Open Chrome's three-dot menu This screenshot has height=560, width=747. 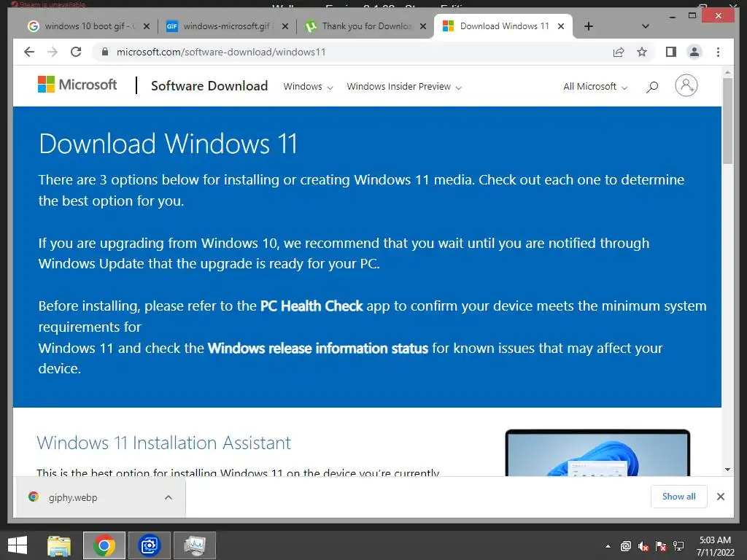pyautogui.click(x=718, y=52)
